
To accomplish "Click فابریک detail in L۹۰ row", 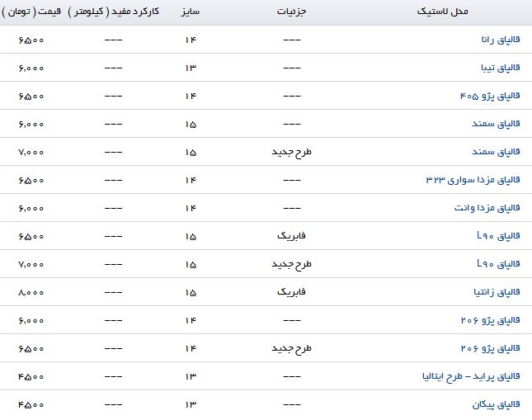I will coord(291,236).
